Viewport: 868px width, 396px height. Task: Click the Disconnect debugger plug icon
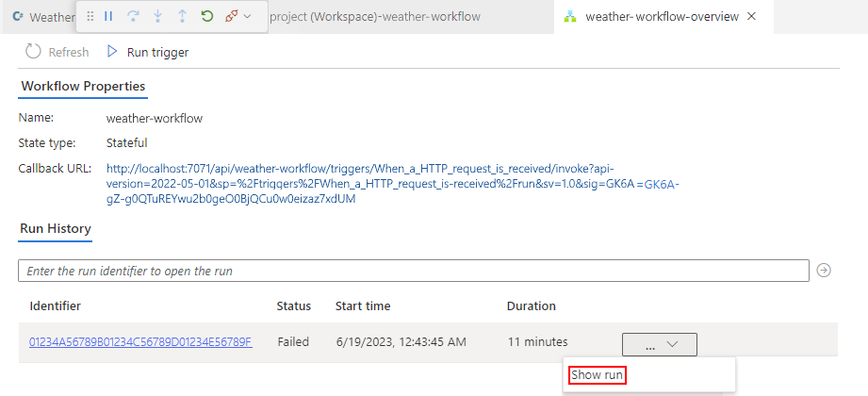click(x=232, y=17)
